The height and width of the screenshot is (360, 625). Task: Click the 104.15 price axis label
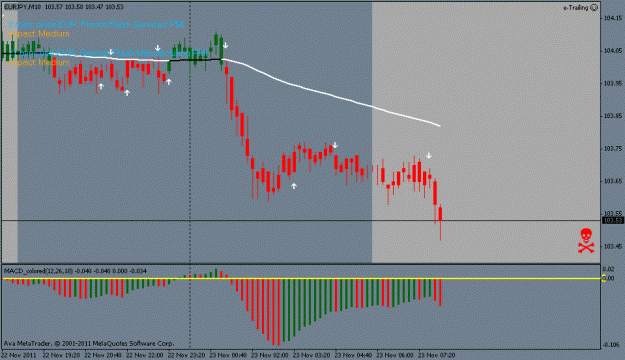(613, 18)
